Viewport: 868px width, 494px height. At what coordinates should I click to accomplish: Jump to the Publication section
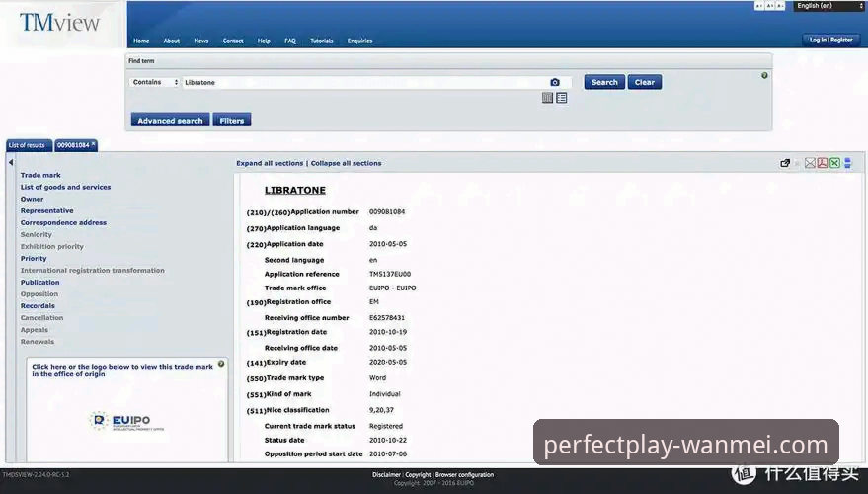point(39,283)
